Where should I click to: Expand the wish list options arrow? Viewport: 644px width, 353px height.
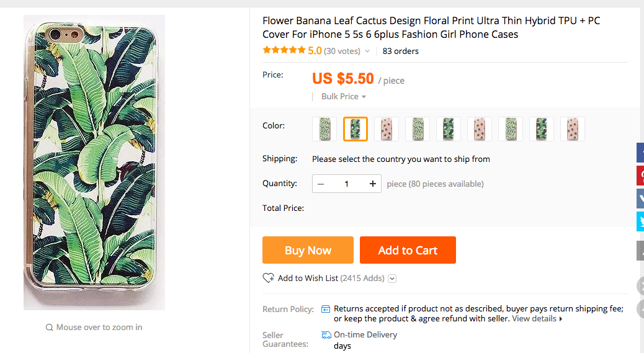(392, 279)
